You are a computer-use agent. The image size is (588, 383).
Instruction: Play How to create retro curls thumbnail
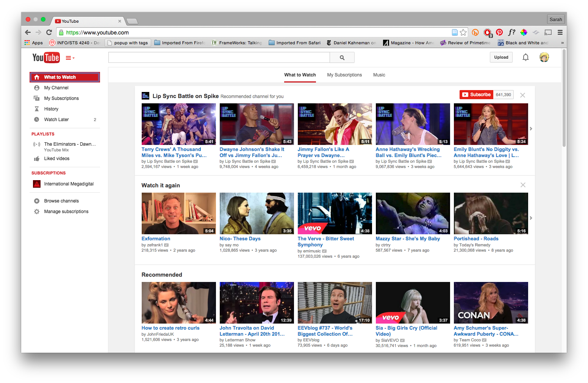[x=179, y=303]
